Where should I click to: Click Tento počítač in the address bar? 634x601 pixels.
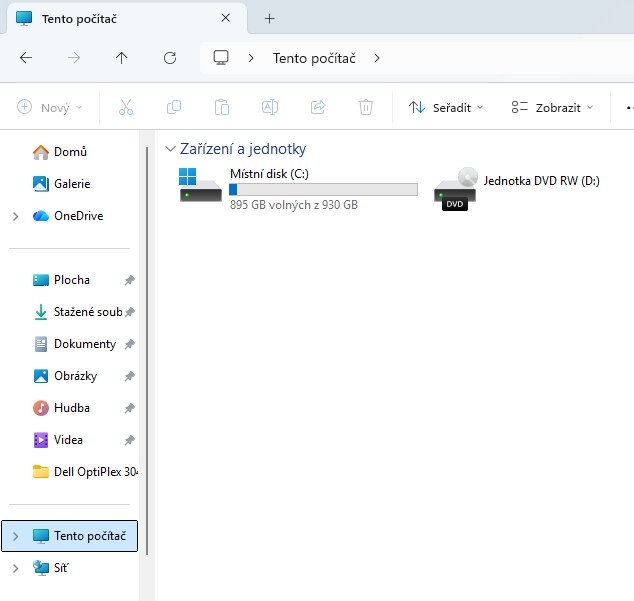pyautogui.click(x=313, y=58)
